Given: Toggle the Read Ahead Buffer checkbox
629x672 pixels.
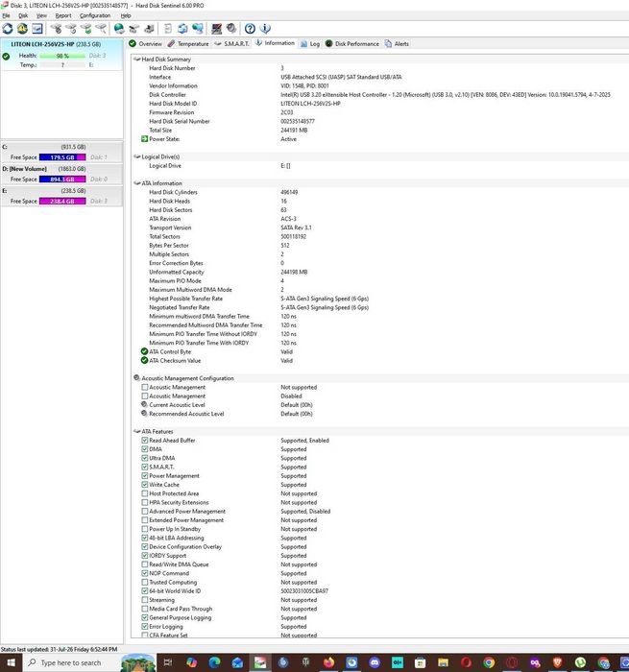Looking at the screenshot, I should coord(144,440).
